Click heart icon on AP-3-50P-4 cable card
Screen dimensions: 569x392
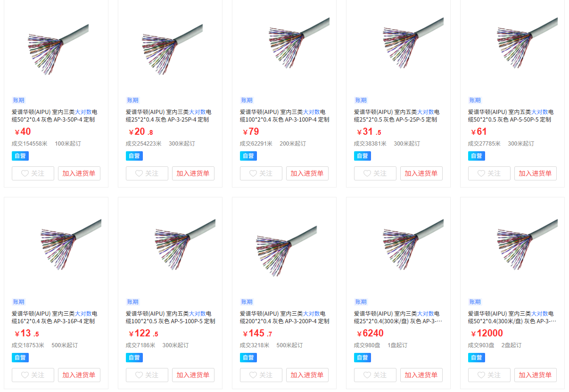pos(25,173)
